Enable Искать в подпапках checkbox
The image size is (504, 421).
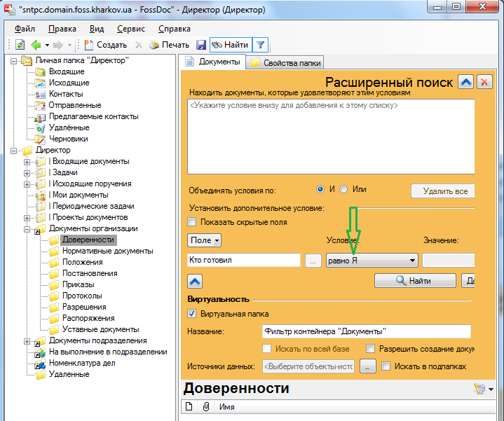pyautogui.click(x=386, y=366)
